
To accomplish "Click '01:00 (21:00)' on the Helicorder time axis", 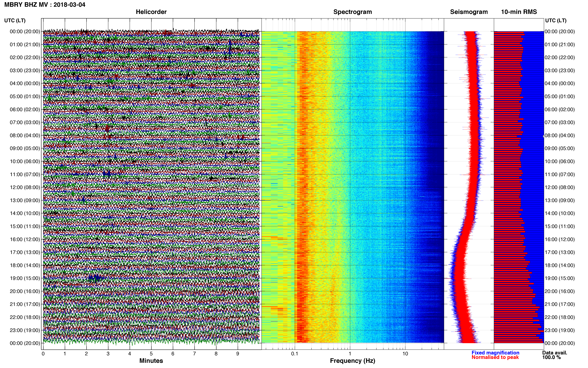I will [25, 45].
